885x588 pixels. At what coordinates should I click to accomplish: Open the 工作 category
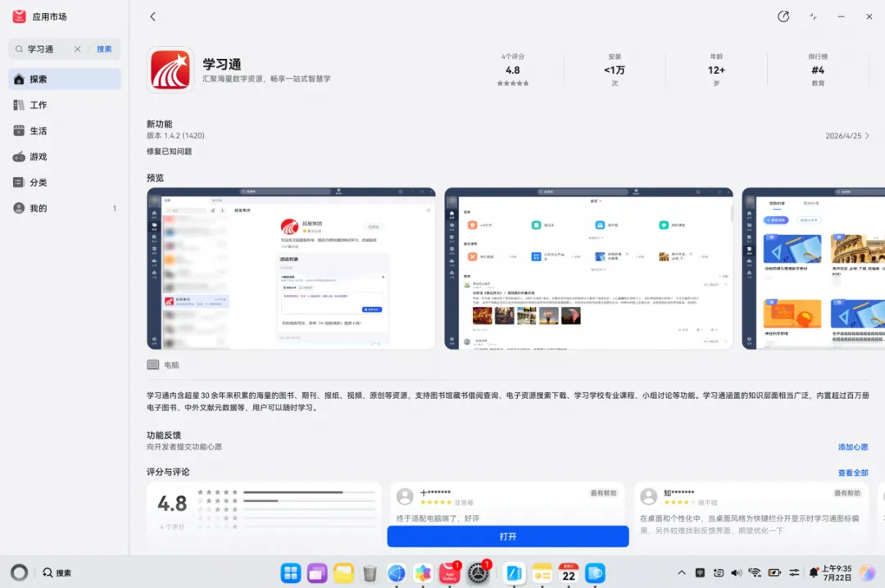(x=65, y=105)
